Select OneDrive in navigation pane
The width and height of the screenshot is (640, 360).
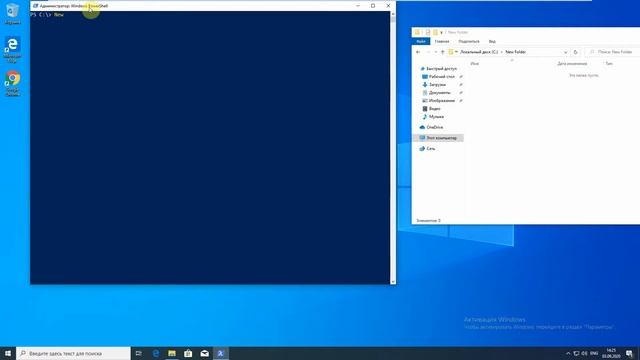click(x=431, y=127)
